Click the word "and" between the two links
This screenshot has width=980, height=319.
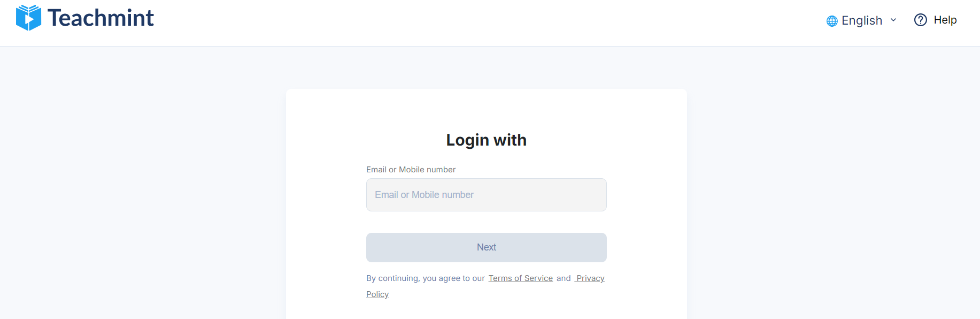click(x=564, y=278)
